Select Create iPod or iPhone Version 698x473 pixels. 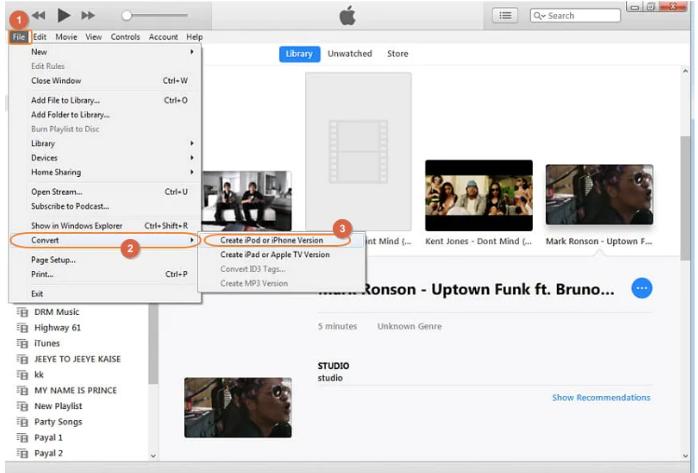point(281,240)
